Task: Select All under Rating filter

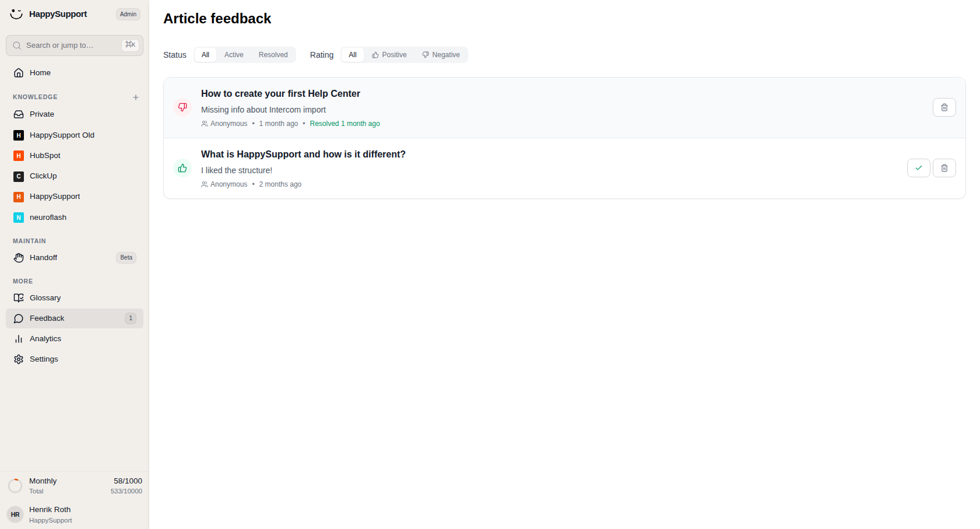Action: click(x=353, y=55)
